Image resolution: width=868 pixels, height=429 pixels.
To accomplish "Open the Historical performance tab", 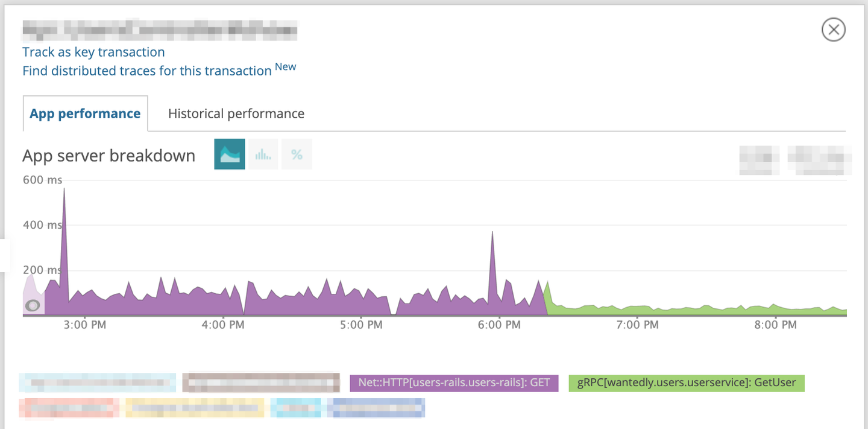I will [236, 113].
